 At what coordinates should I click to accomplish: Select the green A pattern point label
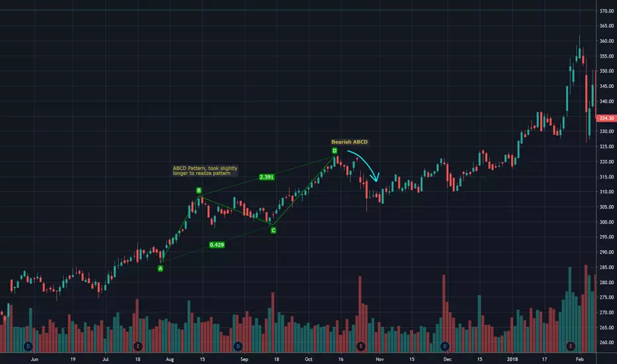point(160,269)
